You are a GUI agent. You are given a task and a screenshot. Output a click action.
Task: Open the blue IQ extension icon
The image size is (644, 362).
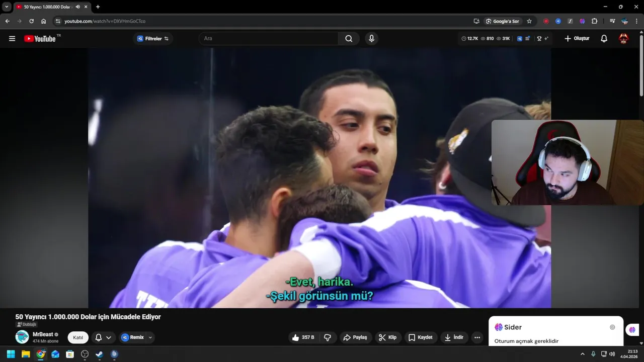pyautogui.click(x=558, y=21)
